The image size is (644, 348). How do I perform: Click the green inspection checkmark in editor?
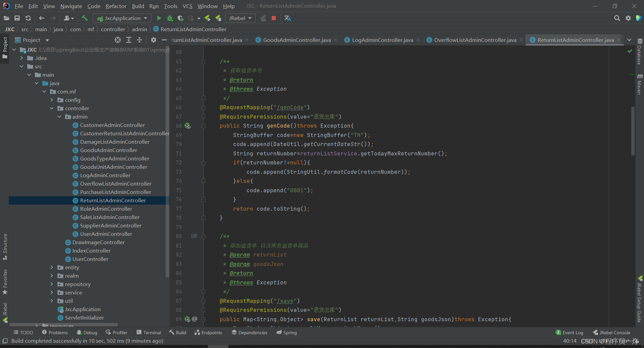click(x=630, y=51)
